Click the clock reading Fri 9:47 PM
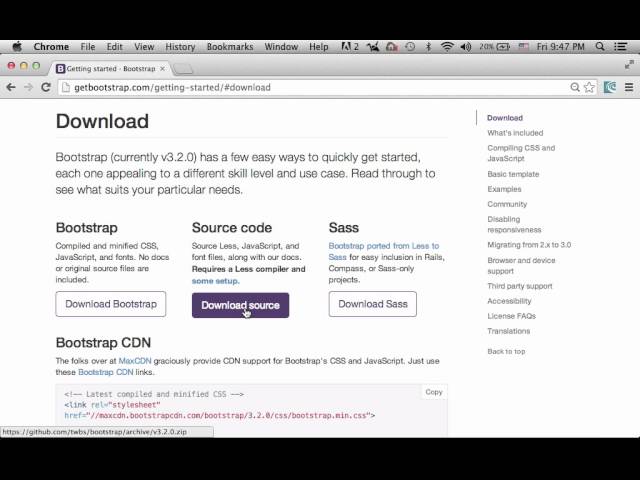 tap(560, 47)
